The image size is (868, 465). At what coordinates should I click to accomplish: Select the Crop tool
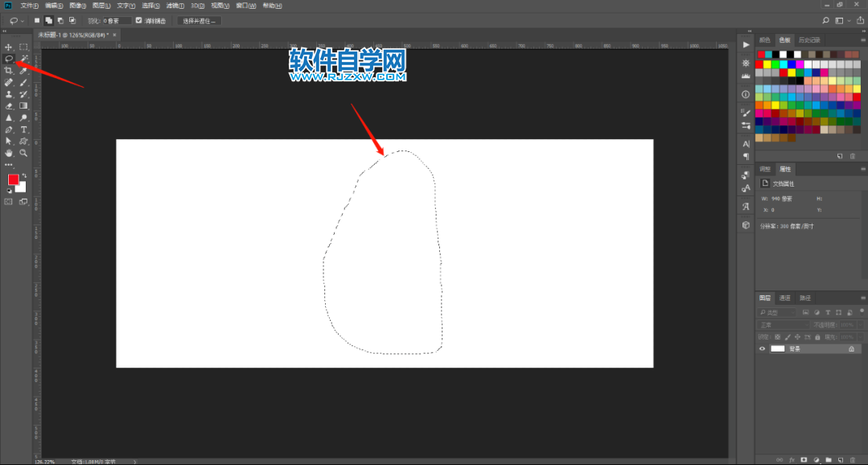click(8, 70)
